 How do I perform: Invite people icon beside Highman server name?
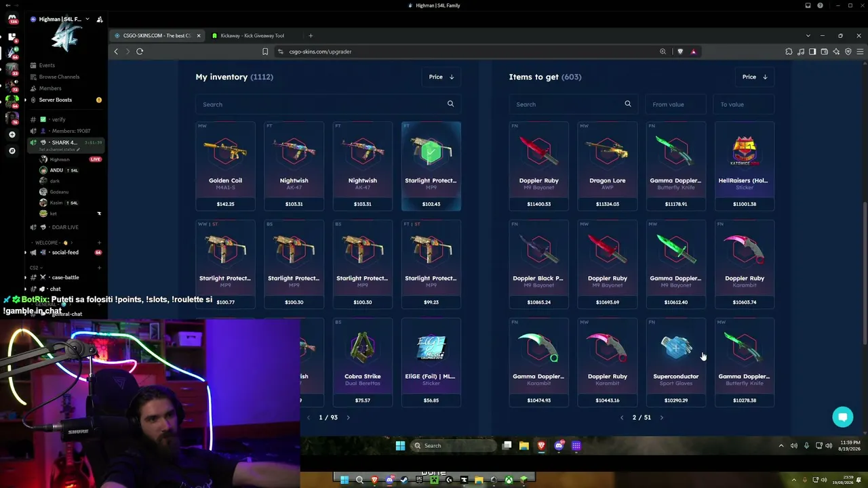[100, 20]
